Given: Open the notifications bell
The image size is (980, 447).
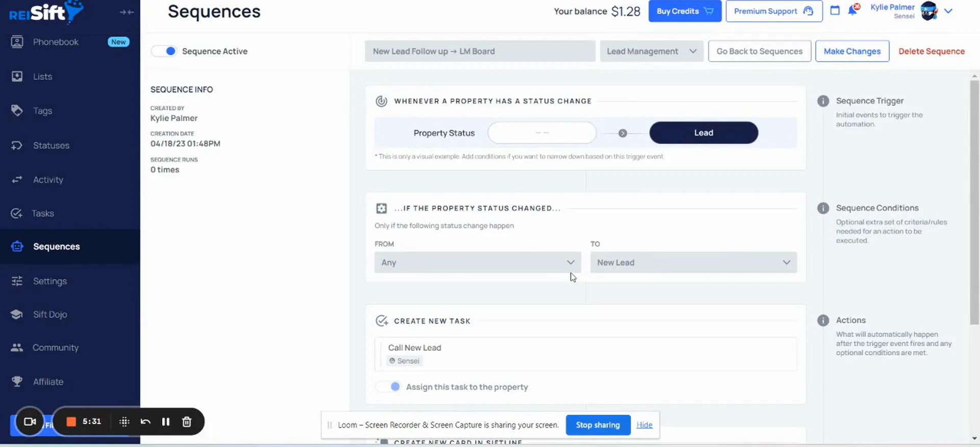Looking at the screenshot, I should pyautogui.click(x=852, y=10).
